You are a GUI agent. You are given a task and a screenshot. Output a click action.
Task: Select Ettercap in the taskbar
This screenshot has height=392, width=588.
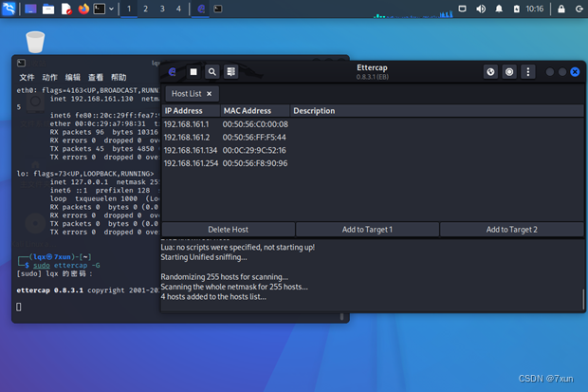[201, 9]
